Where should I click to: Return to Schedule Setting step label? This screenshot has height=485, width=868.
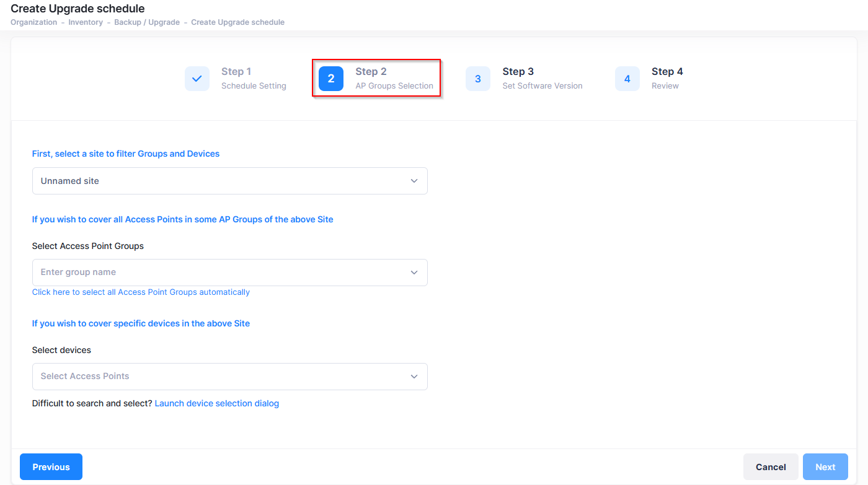coord(254,86)
